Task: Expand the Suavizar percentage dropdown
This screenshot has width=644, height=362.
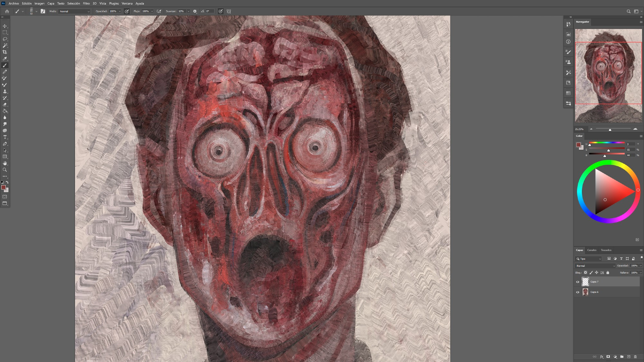Action: [188, 11]
